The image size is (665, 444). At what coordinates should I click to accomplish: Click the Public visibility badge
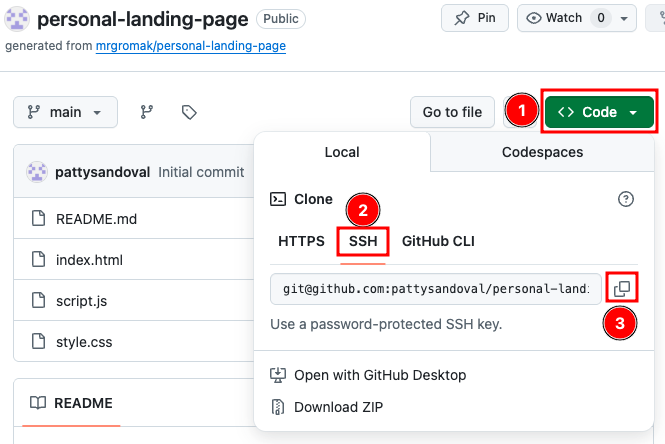click(281, 19)
